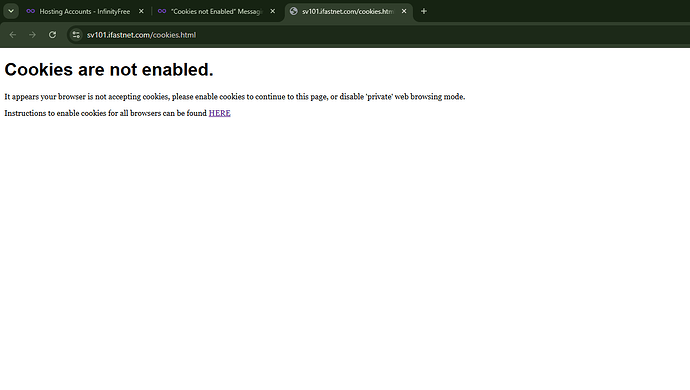
Task: Open the tab search dropdown arrow
Action: coord(11,11)
